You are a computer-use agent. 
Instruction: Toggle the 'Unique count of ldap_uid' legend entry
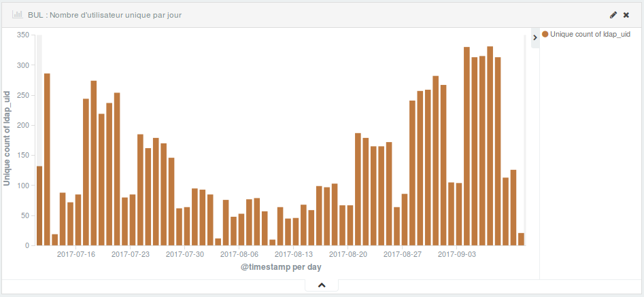click(x=590, y=34)
